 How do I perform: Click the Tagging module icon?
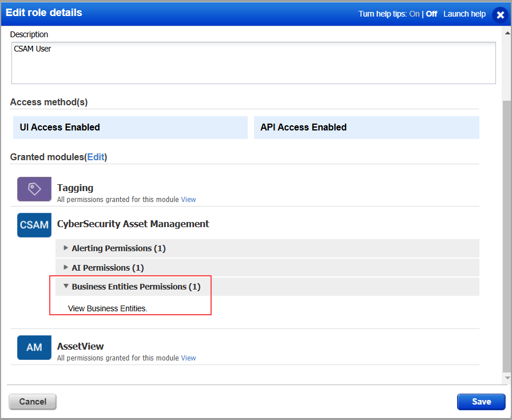coord(34,189)
